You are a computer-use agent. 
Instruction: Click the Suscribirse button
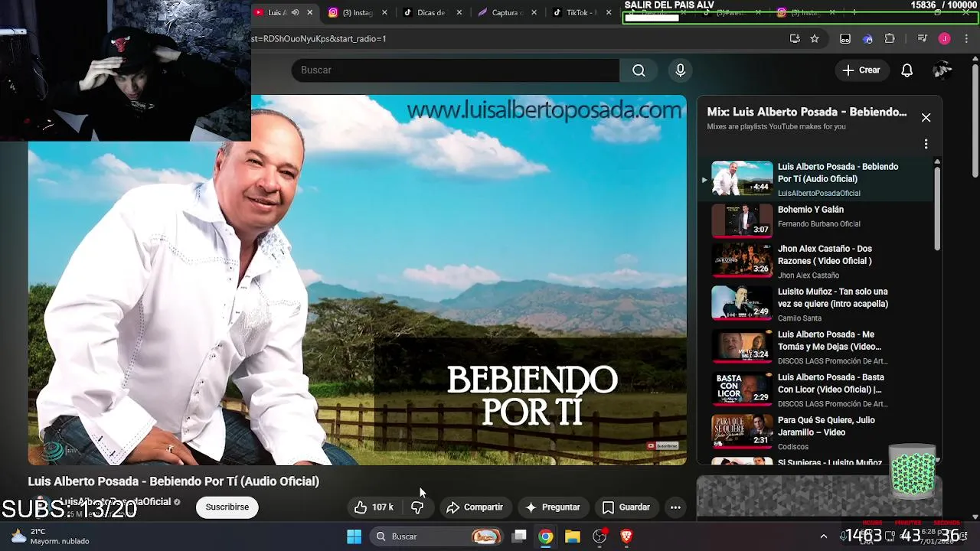point(227,507)
